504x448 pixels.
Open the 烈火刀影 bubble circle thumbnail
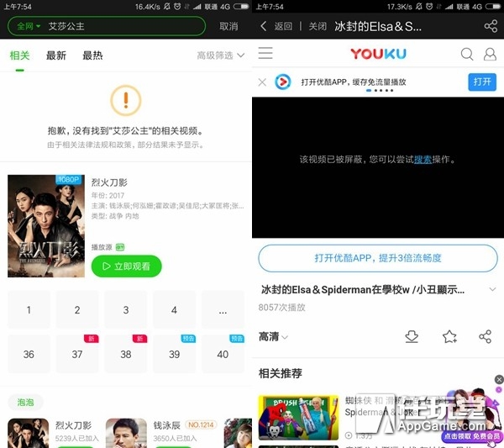coord(29,433)
